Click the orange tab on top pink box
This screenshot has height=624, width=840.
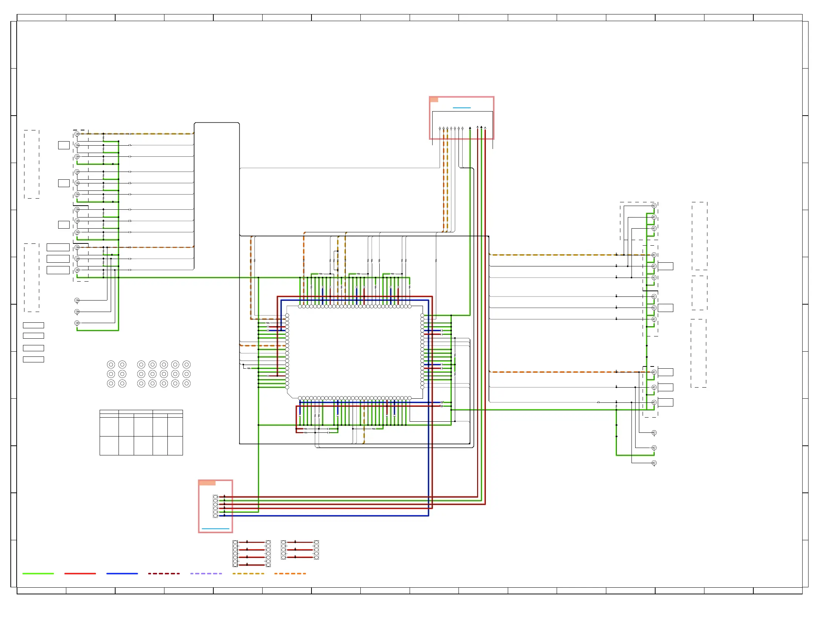(434, 100)
